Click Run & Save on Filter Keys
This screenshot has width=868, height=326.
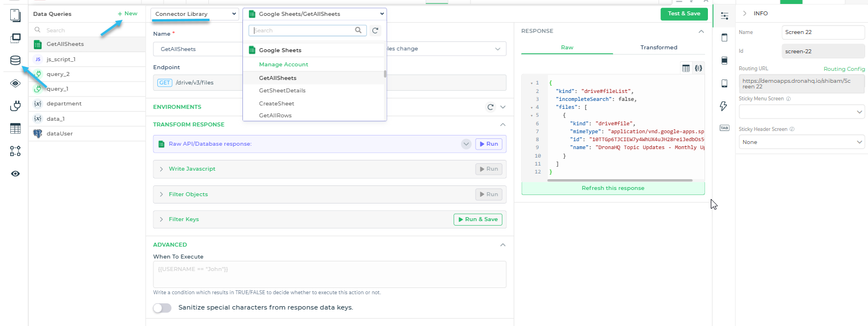478,219
